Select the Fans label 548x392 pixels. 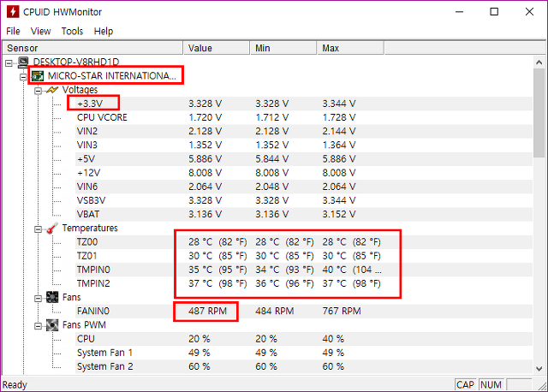click(x=72, y=297)
